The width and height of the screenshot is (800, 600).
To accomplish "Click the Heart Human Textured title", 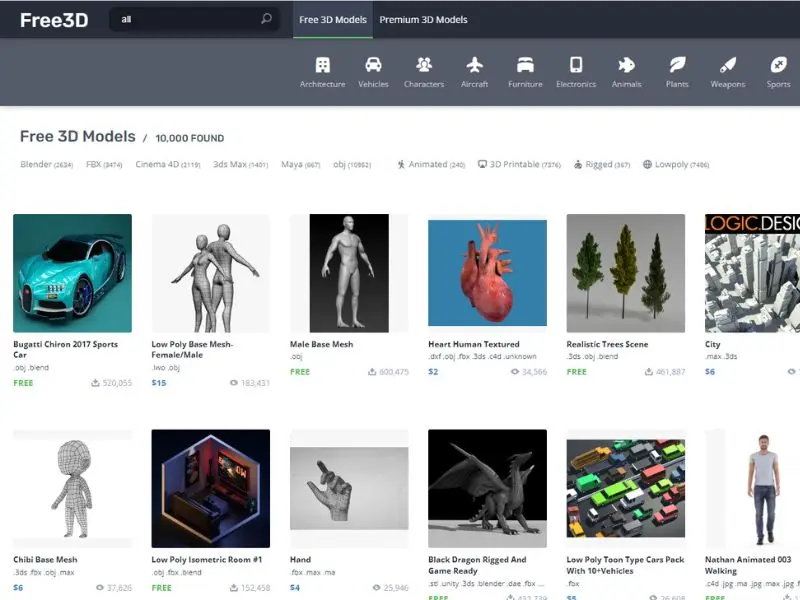I will pos(473,344).
